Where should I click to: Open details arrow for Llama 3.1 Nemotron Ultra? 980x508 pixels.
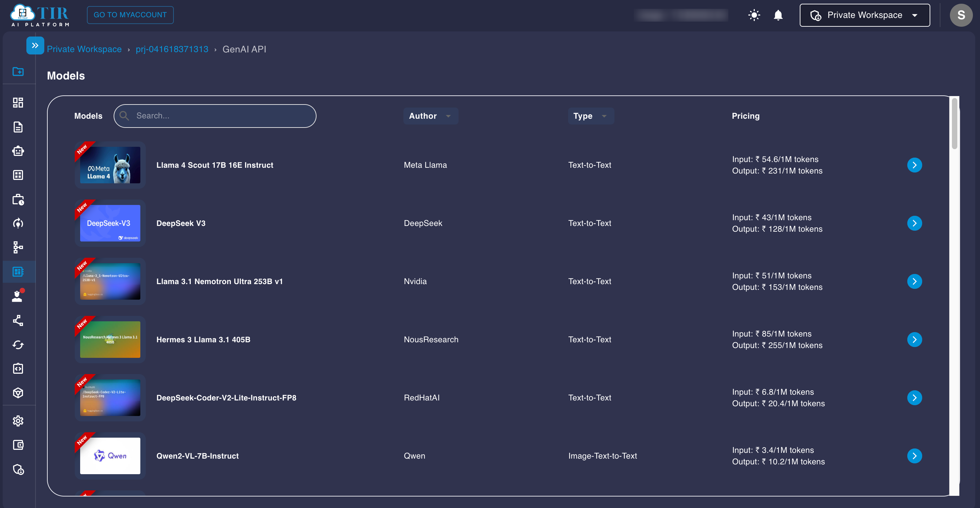pos(914,282)
